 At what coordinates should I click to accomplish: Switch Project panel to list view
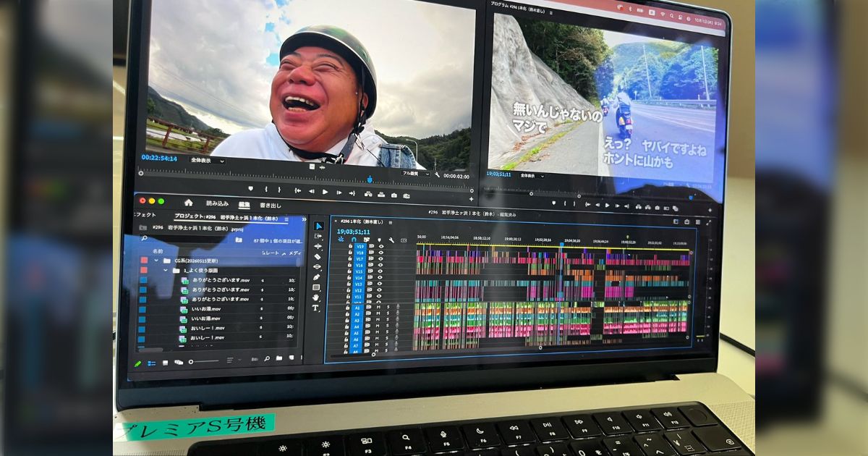151,363
